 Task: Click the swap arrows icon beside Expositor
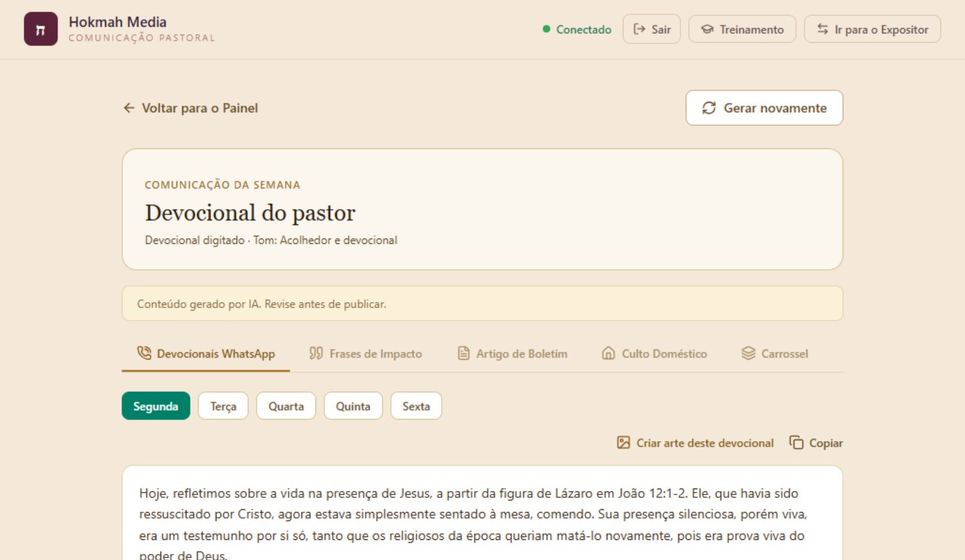(823, 29)
